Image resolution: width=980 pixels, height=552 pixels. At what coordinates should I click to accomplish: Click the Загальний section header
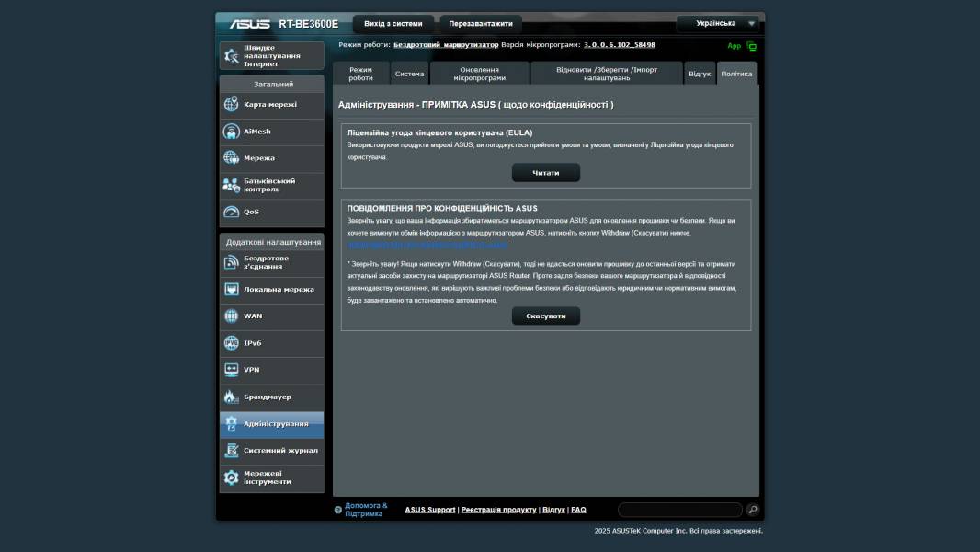[273, 84]
